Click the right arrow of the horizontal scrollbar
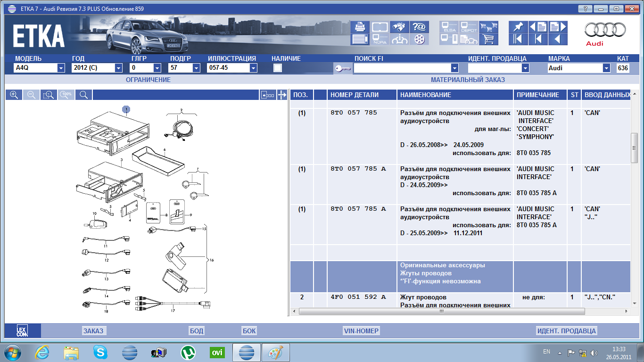 (627, 312)
